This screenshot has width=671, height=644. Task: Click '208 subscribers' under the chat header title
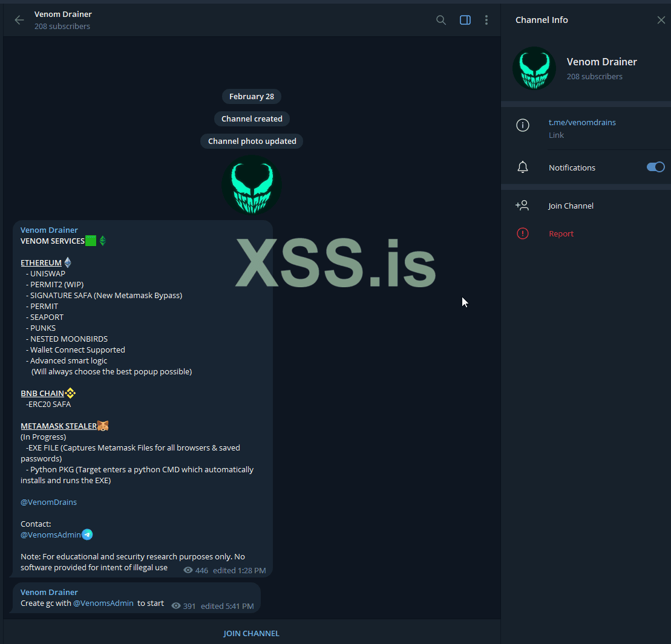click(x=62, y=26)
